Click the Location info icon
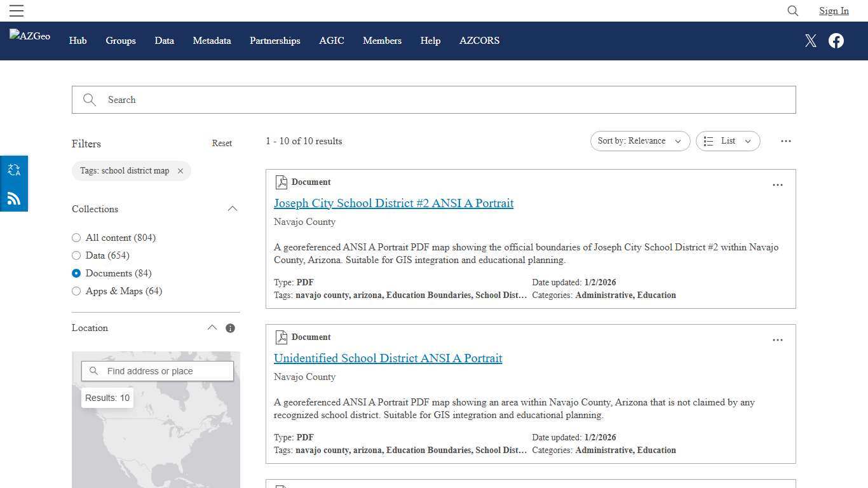 230,329
